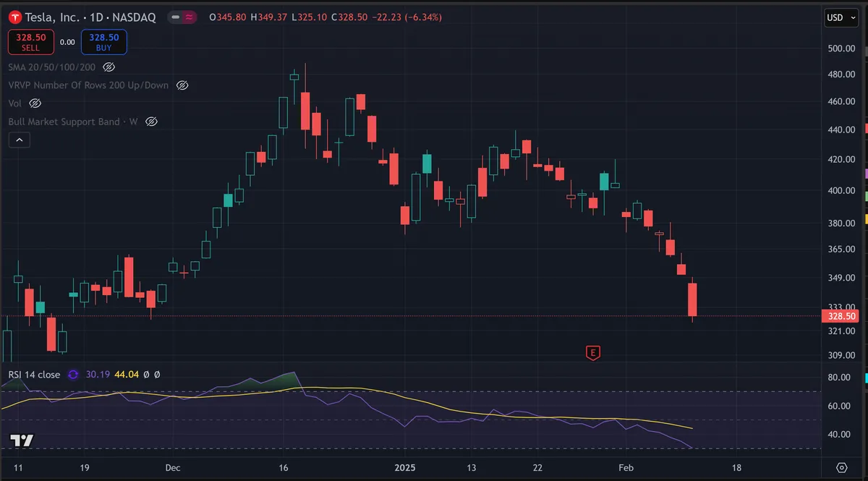
Task: Click the 309.00 price scale label
Action: click(x=842, y=356)
